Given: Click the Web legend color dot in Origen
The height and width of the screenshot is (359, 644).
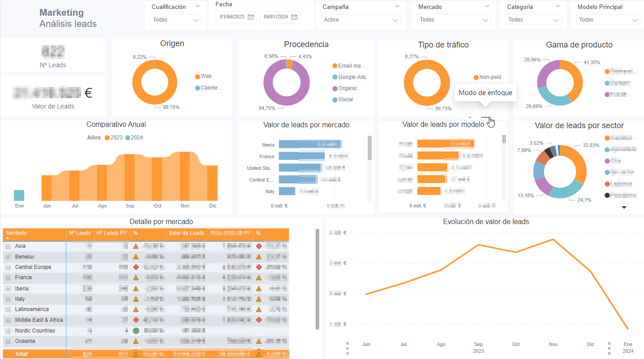Looking at the screenshot, I should (x=197, y=77).
